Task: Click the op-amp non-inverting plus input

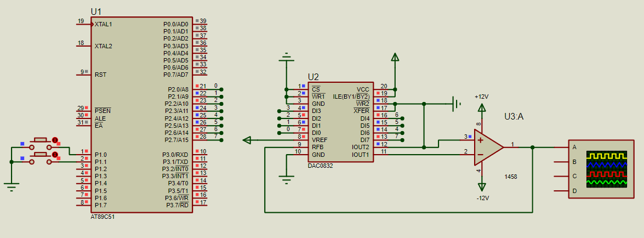Action: 479,140
